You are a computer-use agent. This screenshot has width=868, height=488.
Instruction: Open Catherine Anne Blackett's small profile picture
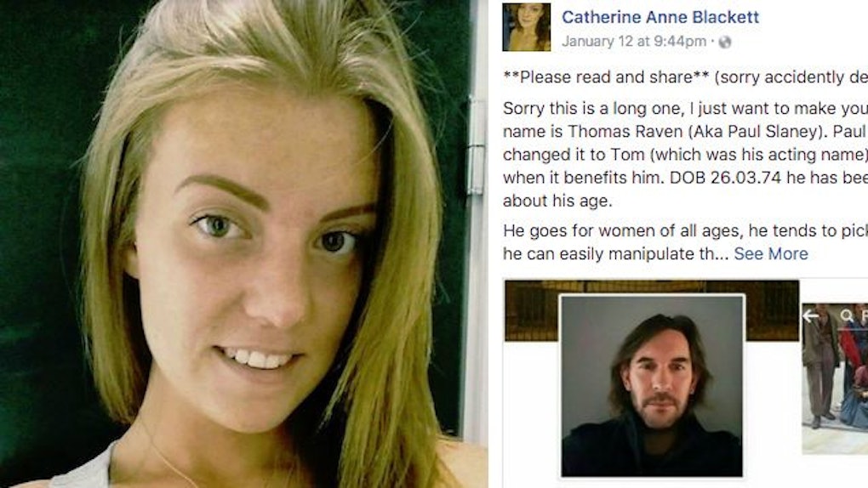[527, 27]
